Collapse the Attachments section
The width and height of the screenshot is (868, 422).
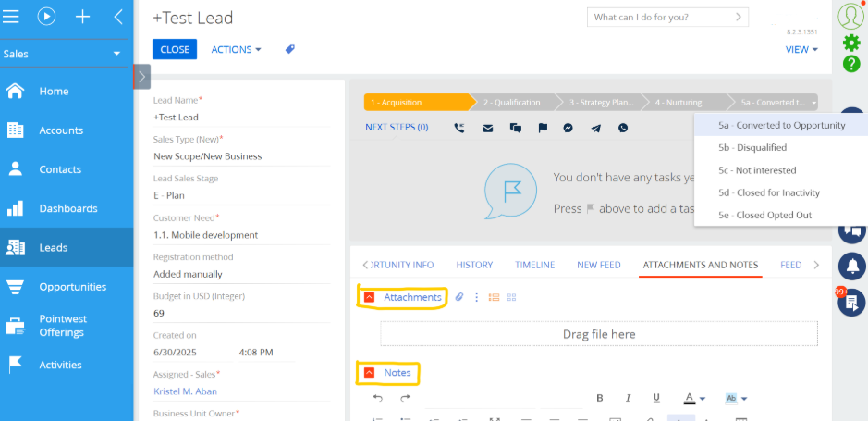click(370, 297)
